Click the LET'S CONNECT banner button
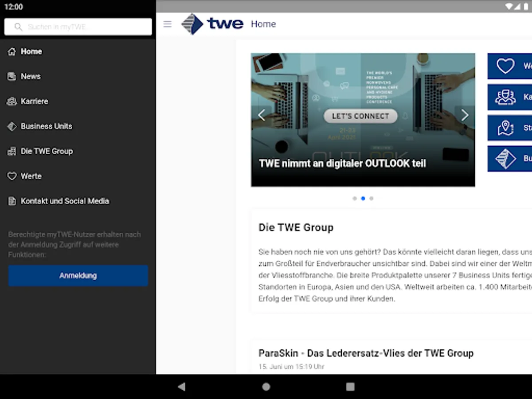 360,116
